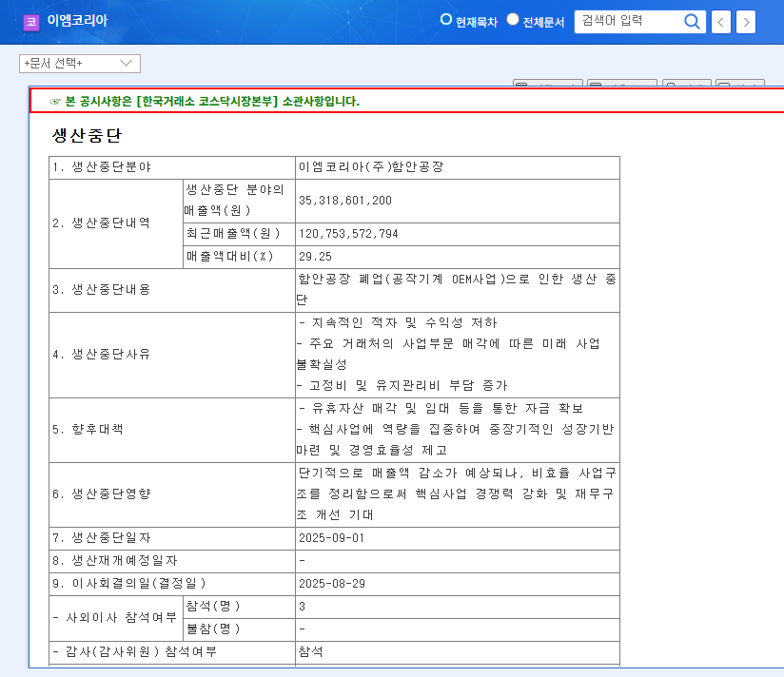Click the '6. 생산중단영향' row label

click(x=102, y=494)
